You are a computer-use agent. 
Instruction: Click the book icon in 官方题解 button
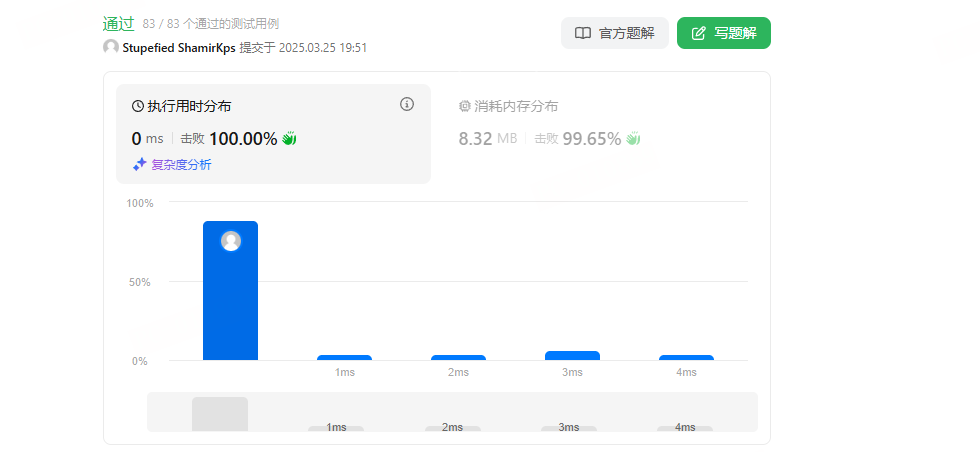coord(582,33)
